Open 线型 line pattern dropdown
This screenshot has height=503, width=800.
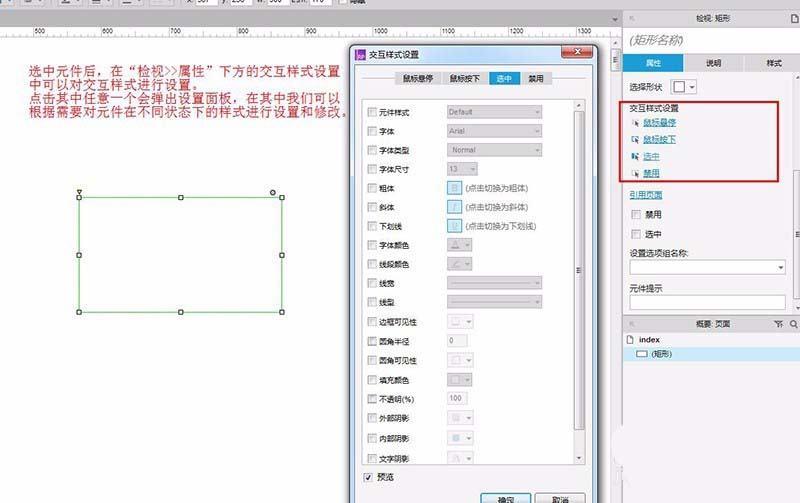click(x=494, y=302)
